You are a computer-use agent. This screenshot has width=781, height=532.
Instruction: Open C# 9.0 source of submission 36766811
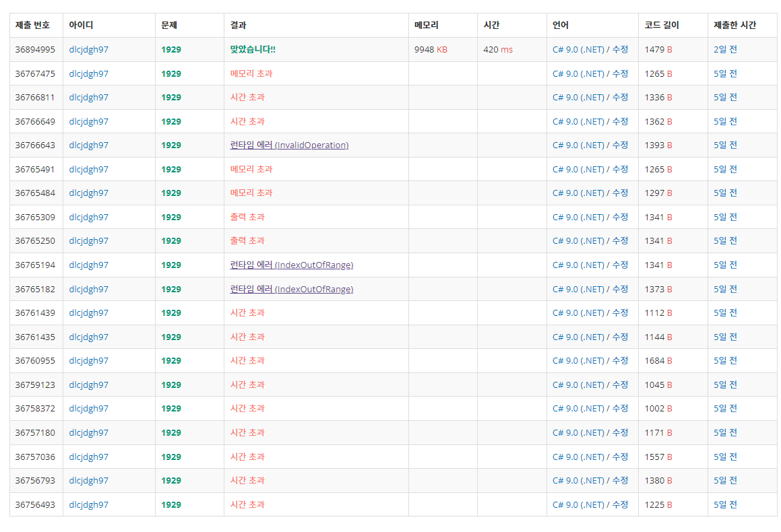578,97
